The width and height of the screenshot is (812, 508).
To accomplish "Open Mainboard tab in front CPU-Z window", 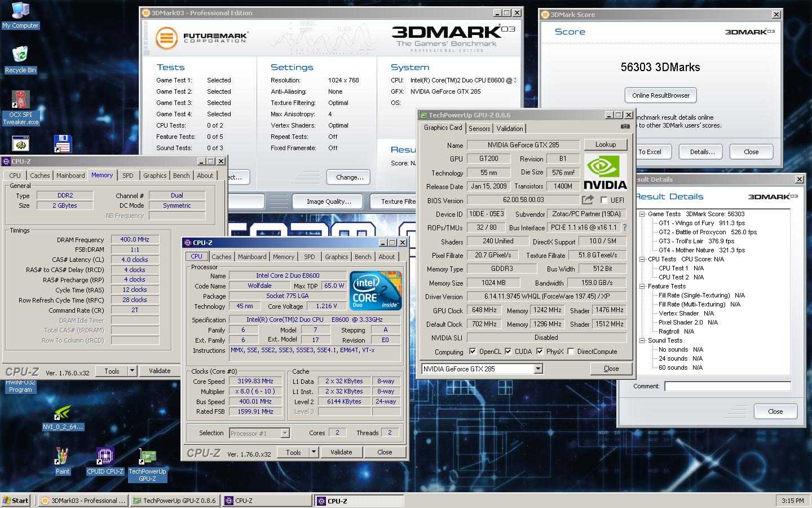I will point(252,257).
